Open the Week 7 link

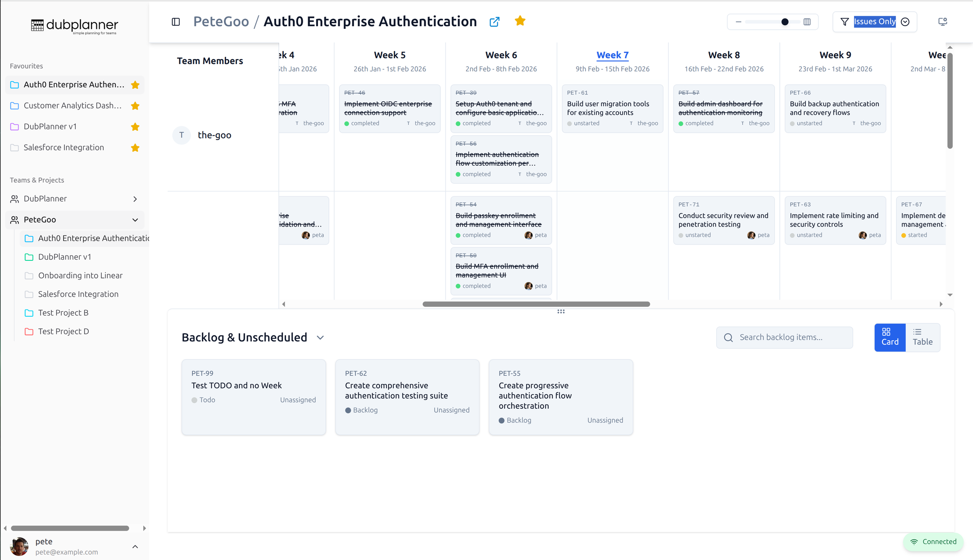click(x=612, y=55)
